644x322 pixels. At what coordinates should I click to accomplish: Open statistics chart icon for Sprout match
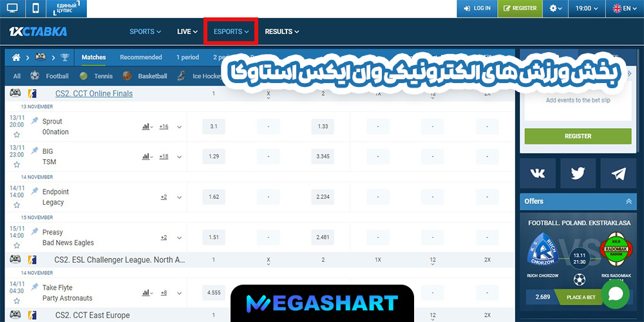click(147, 127)
